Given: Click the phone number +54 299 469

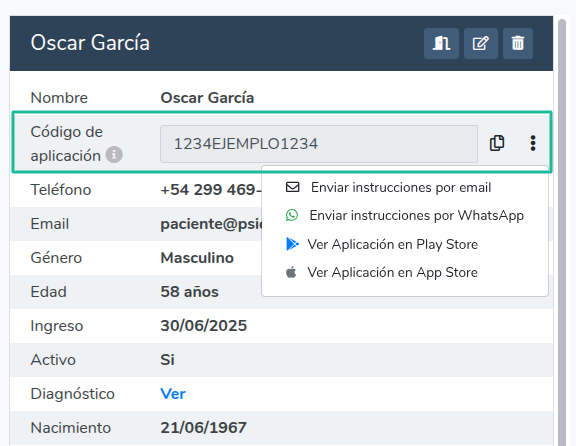Looking at the screenshot, I should click(211, 190).
